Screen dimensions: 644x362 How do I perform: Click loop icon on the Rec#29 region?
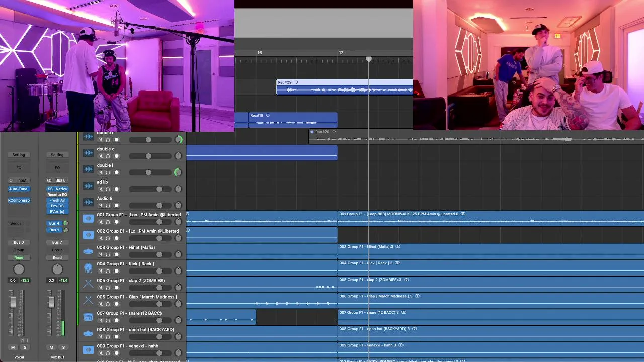(296, 82)
